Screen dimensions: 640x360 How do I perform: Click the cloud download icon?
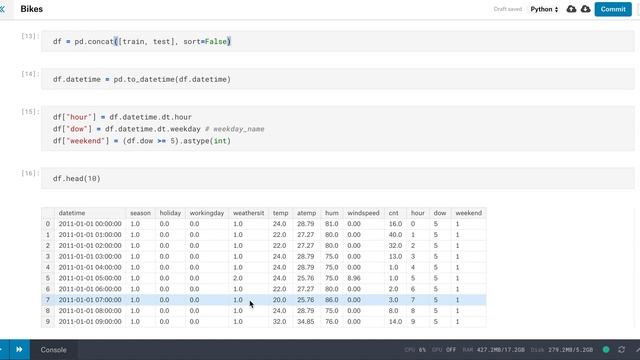(x=585, y=9)
